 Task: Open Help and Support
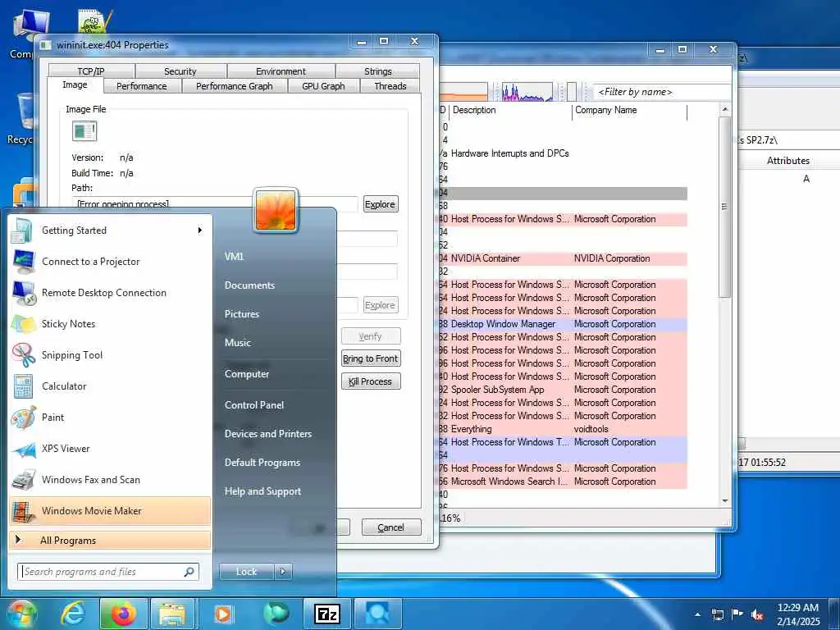click(x=262, y=491)
